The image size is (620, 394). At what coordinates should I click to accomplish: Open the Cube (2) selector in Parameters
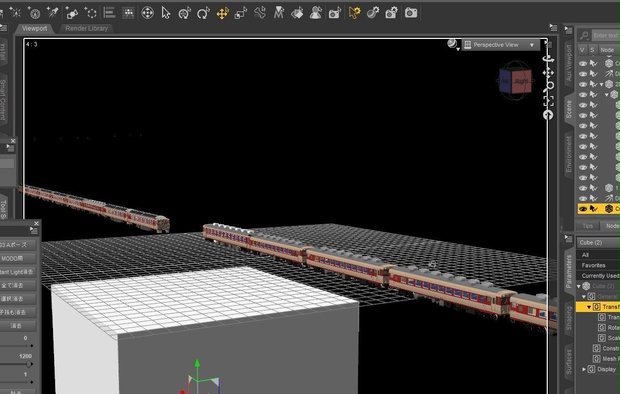pyautogui.click(x=598, y=242)
